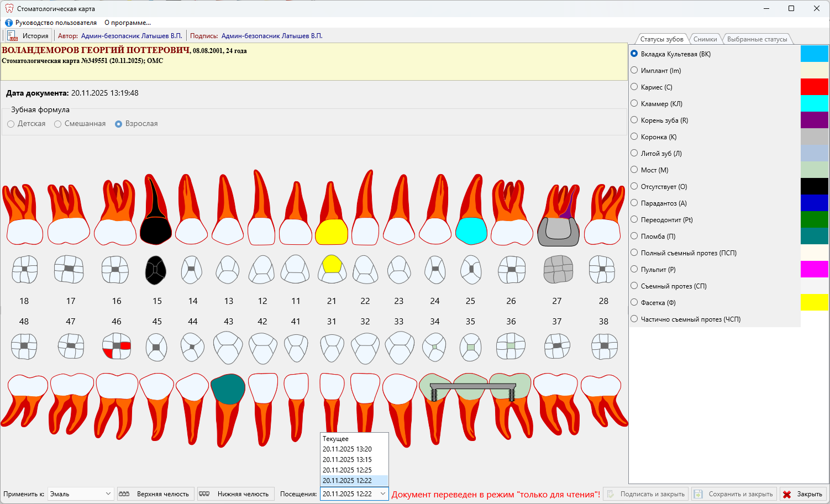Click the black tooth 15 crown image
830x504 pixels.
[x=155, y=230]
